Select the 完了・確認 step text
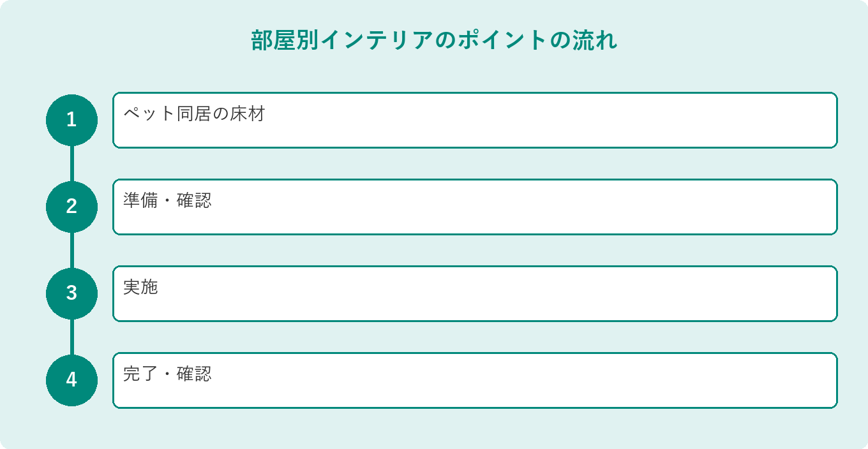Screen dimensions: 868x449 pyautogui.click(x=167, y=374)
